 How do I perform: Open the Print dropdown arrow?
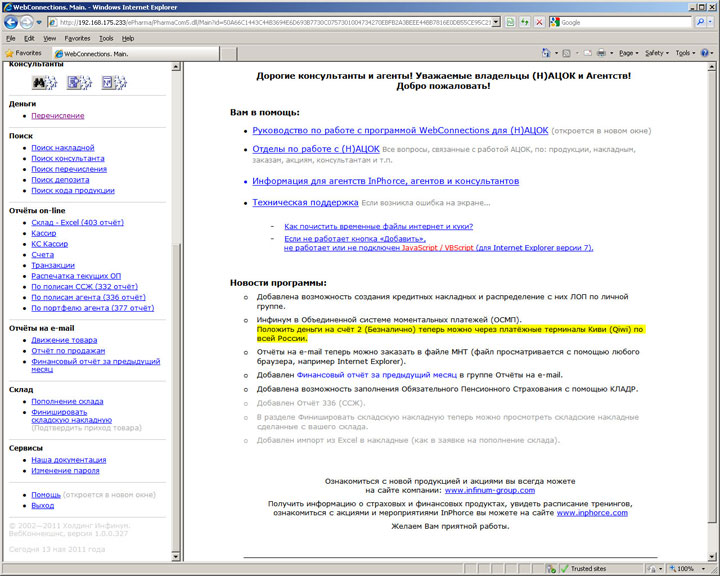[x=612, y=53]
